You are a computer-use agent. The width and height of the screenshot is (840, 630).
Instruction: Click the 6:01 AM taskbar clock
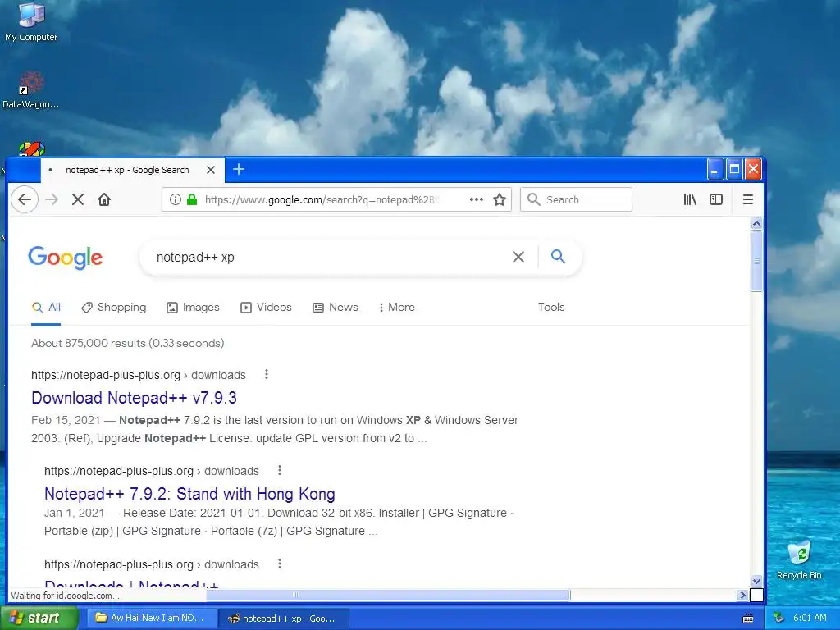click(x=810, y=618)
